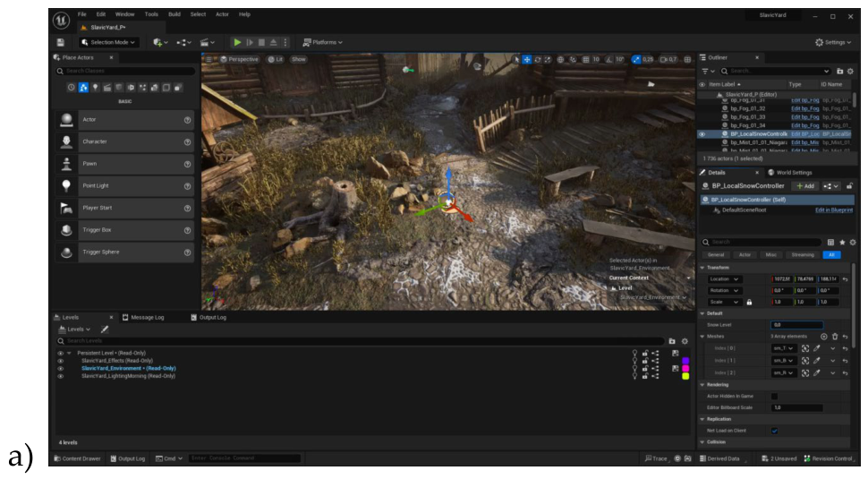Open the Outliner filter dropdown
This screenshot has height=479, width=868.
708,71
